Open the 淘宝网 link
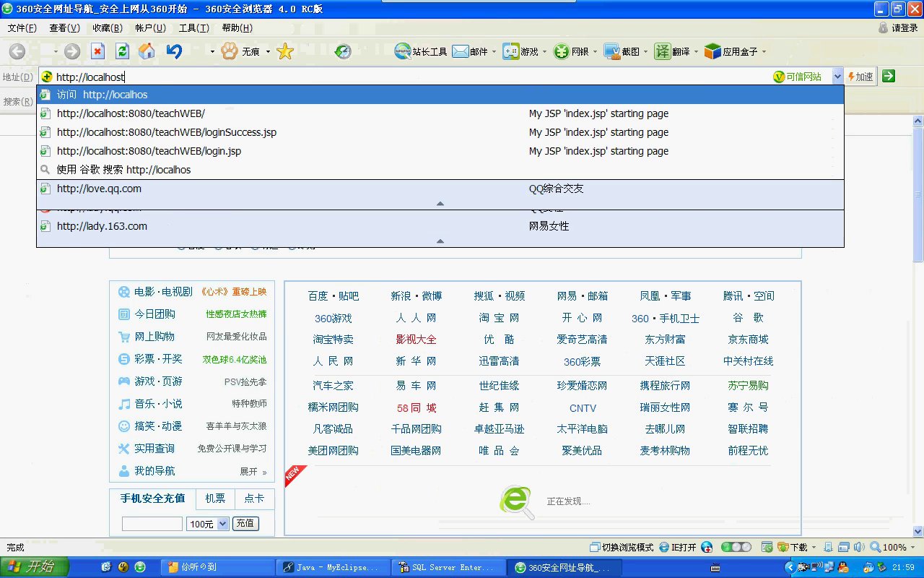Viewport: 924px width, 578px height. [x=499, y=318]
